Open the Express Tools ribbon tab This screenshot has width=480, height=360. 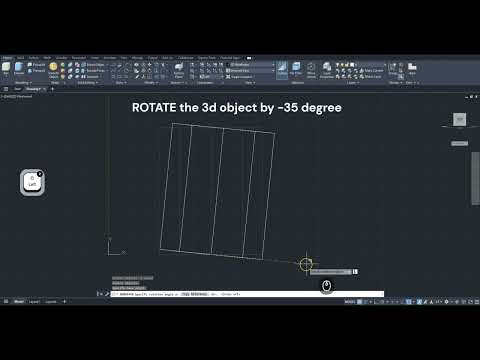click(x=207, y=58)
